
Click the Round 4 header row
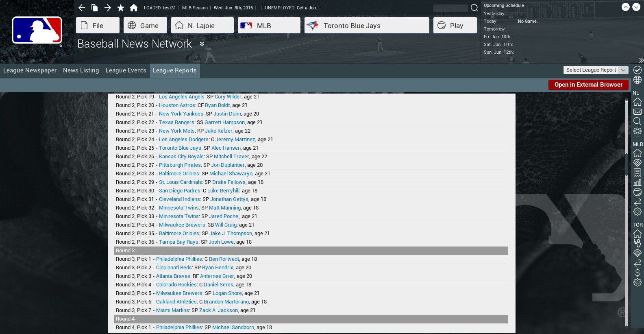pyautogui.click(x=311, y=319)
